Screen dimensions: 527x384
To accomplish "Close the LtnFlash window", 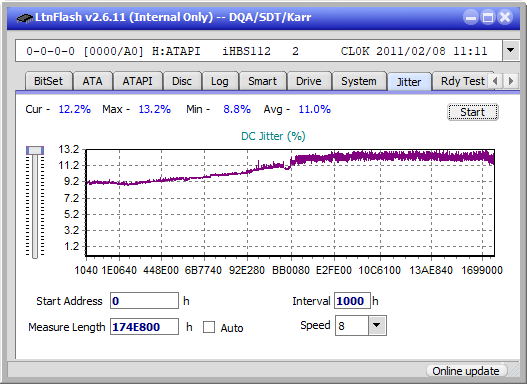I will pyautogui.click(x=505, y=17).
